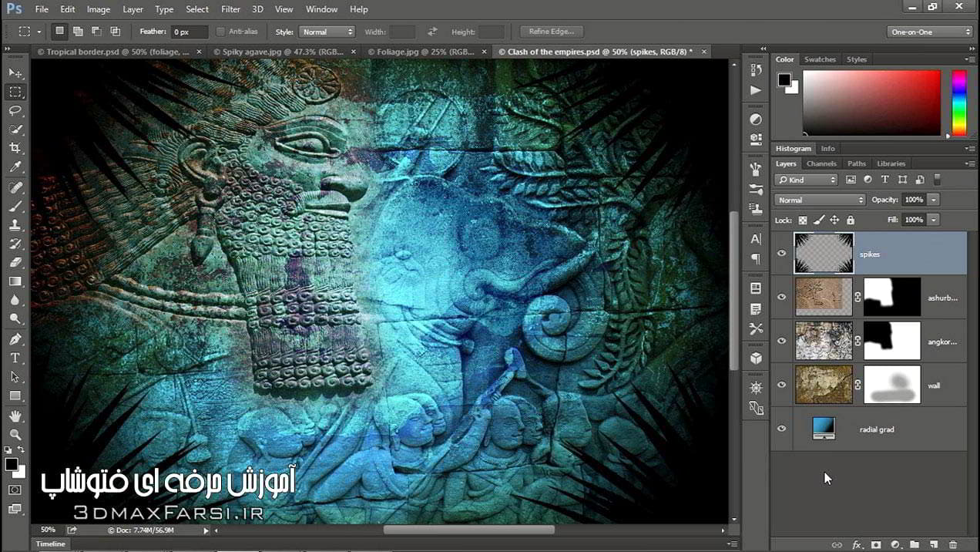
Task: Select the Path Selection tool
Action: pos(15,377)
